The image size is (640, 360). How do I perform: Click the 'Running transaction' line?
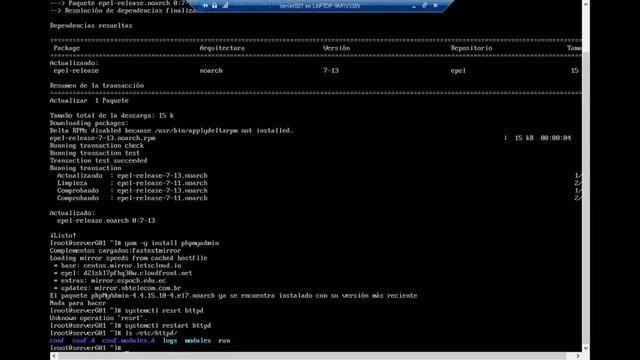pos(85,168)
